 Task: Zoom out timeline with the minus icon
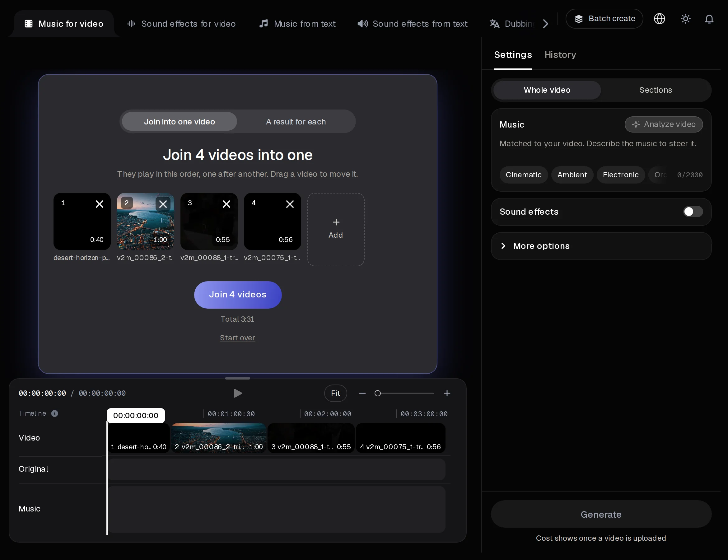pyautogui.click(x=362, y=393)
